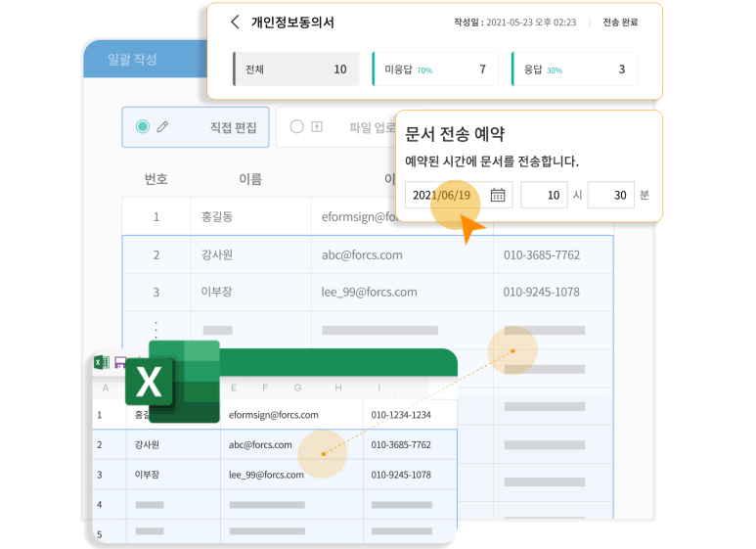
Task: Click 010-9245-1078 cell in Excel sheet
Action: point(410,475)
